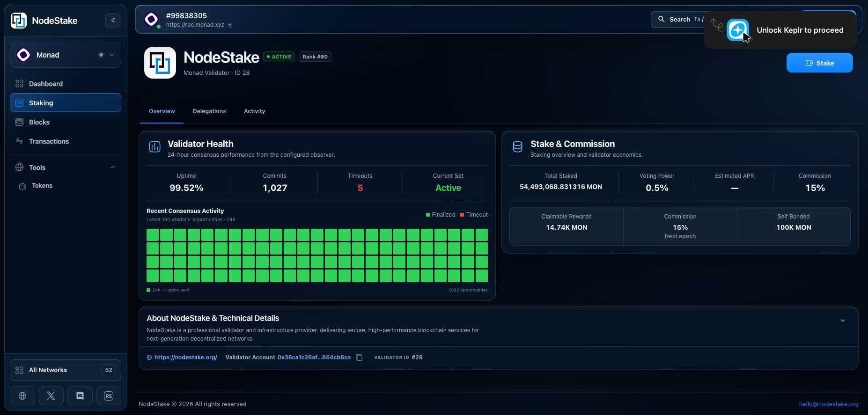Click the Monad chain icon in top bar
The image size is (868, 415).
[x=151, y=20]
